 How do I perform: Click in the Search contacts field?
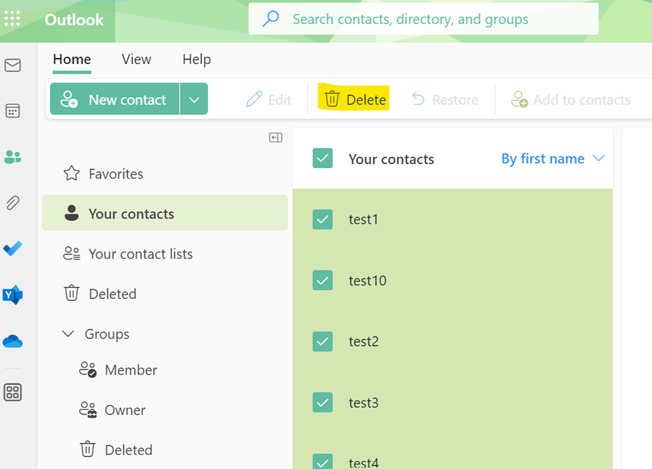tap(424, 19)
